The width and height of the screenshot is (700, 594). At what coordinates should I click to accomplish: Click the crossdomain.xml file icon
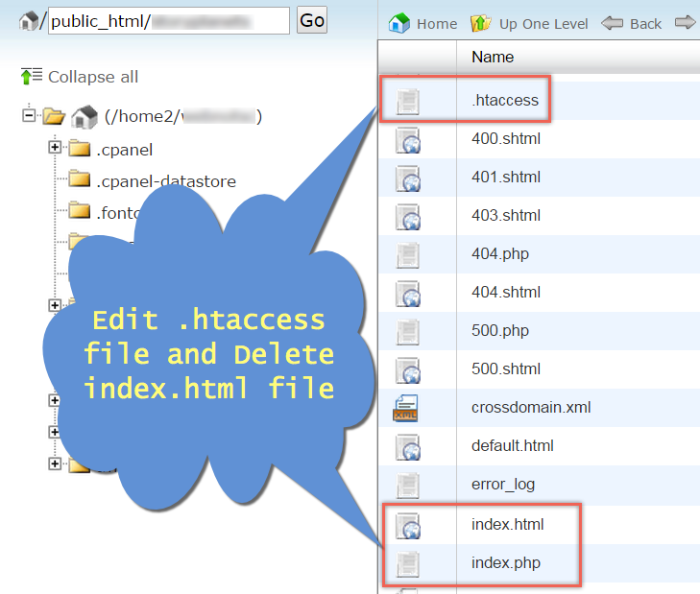(408, 408)
